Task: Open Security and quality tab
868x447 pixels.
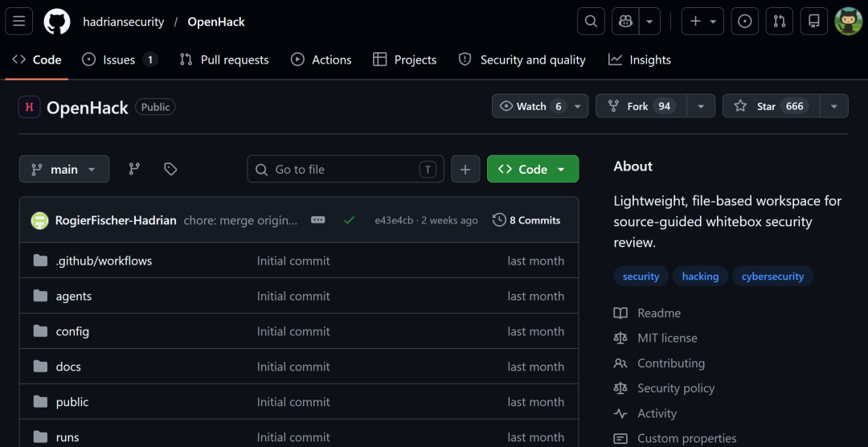Action: click(x=522, y=59)
